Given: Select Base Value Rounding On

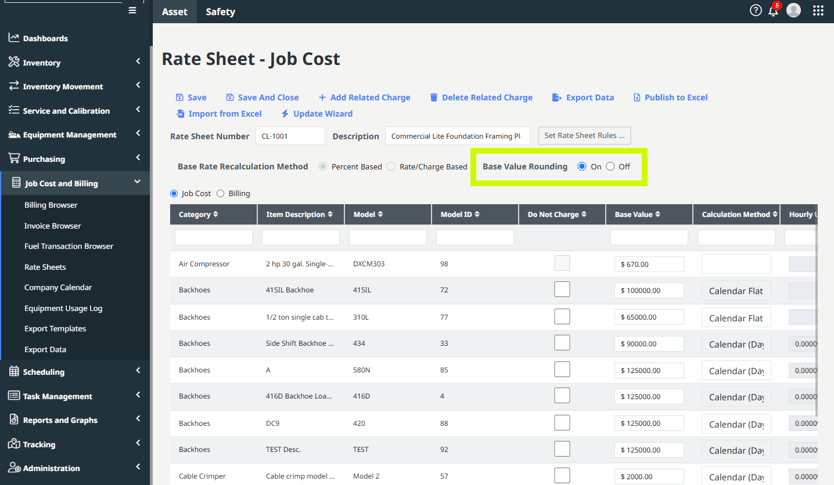Looking at the screenshot, I should pyautogui.click(x=582, y=166).
